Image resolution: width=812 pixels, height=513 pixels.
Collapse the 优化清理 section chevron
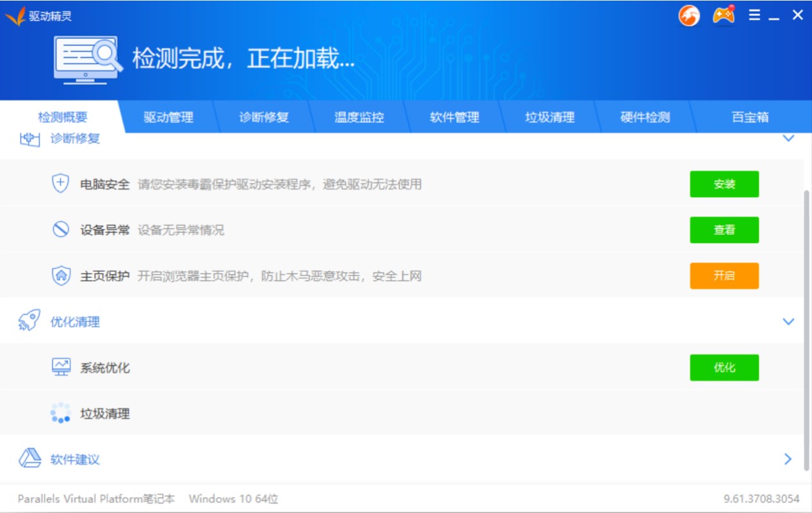tap(788, 322)
